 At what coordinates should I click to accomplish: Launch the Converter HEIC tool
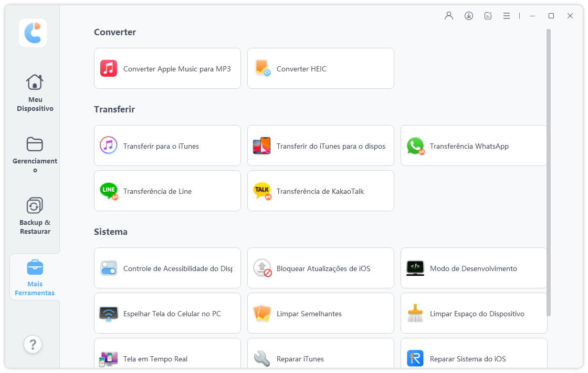pyautogui.click(x=320, y=68)
